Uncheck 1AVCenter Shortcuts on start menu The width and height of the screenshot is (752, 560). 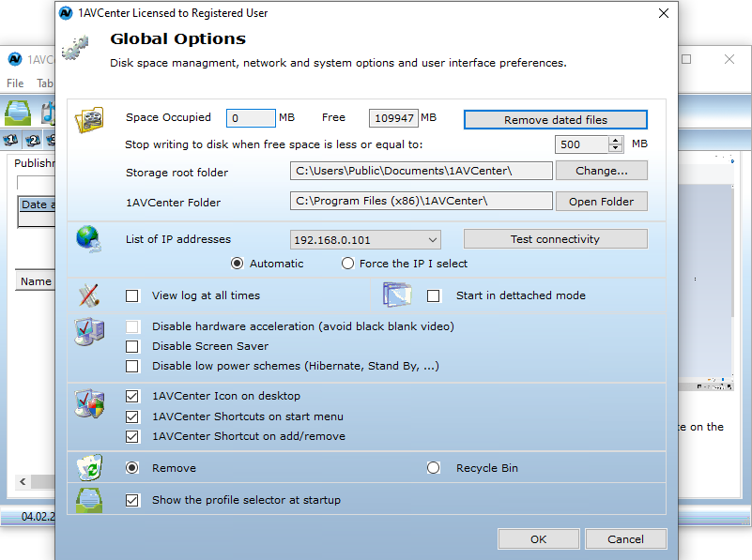(x=131, y=416)
